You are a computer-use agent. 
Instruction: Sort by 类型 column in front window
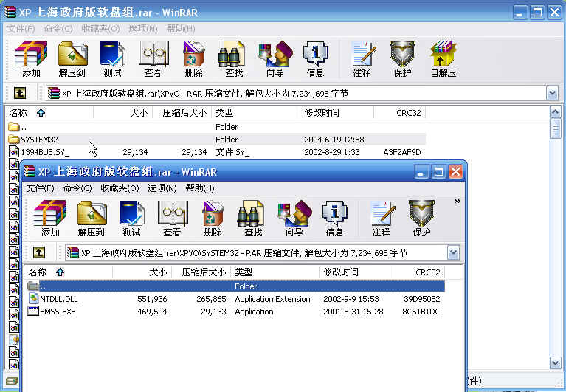click(275, 272)
